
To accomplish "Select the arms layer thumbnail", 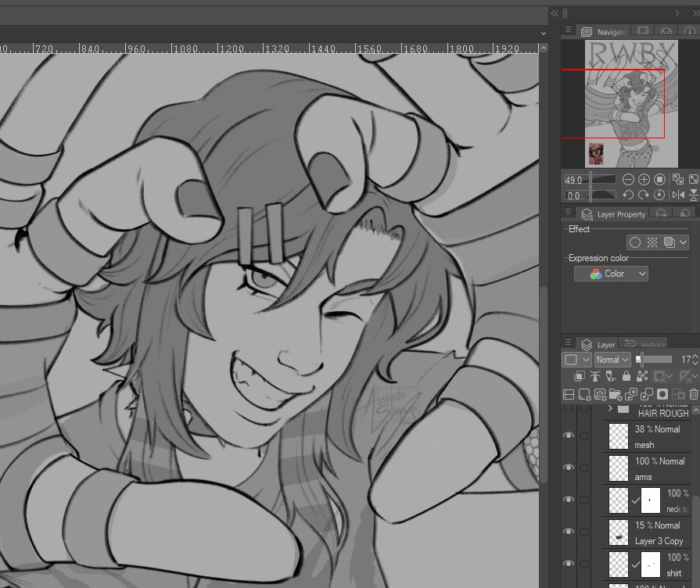I will 619,468.
